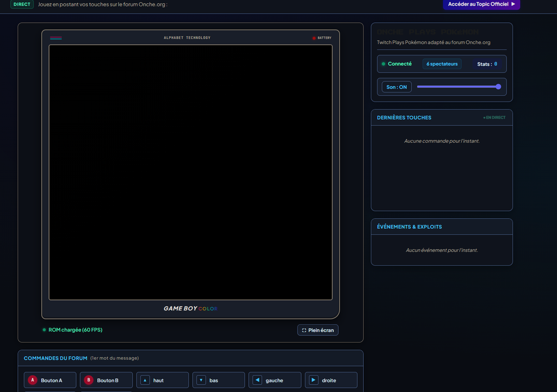Screen dimensions: 557x392
Task: Click the DIRECT badge
Action: click(22, 4)
